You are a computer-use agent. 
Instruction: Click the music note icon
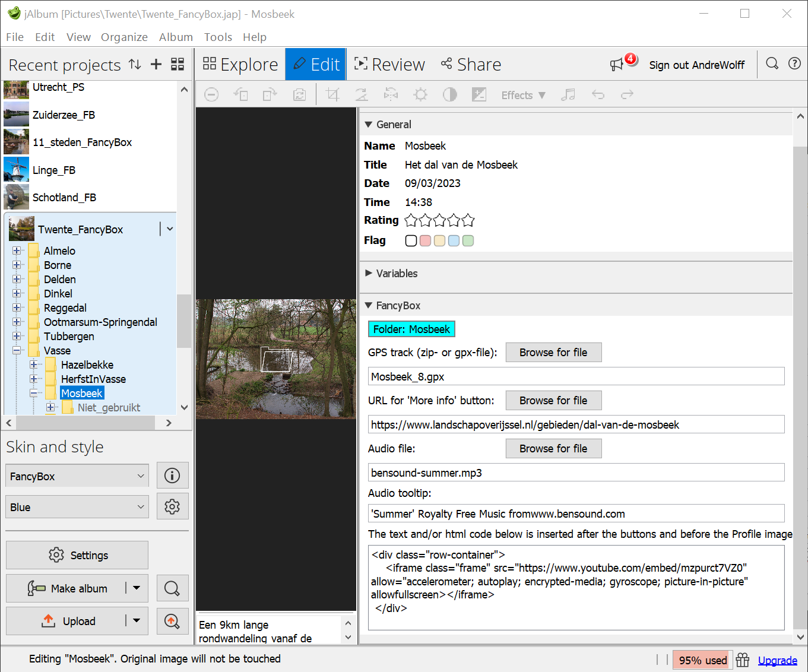[x=568, y=95]
